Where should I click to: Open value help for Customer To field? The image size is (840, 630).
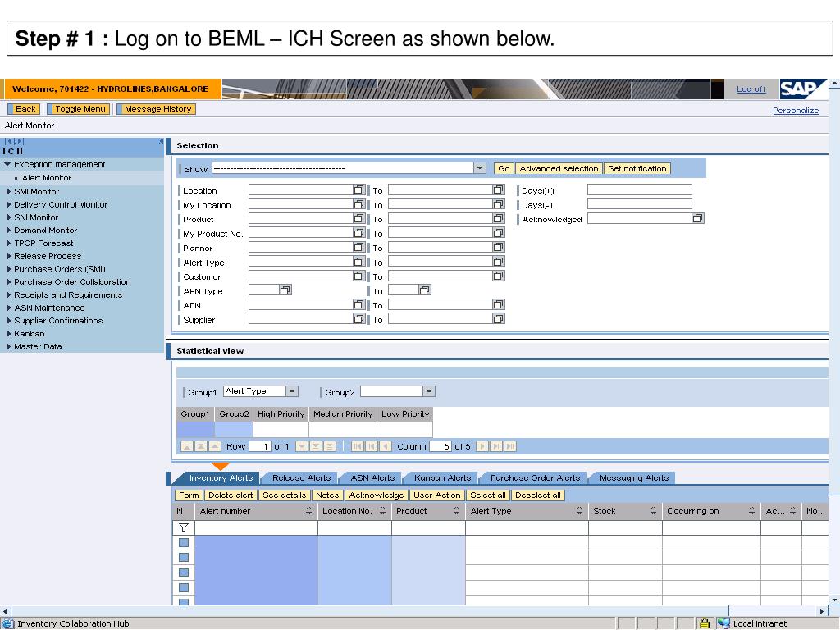[498, 276]
